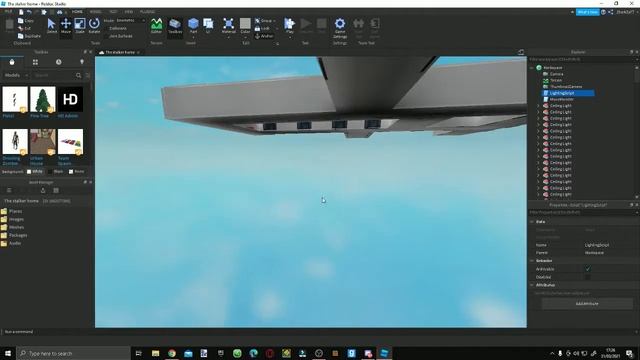Click the Cut clipboard button
640x360 pixels.
point(24,28)
